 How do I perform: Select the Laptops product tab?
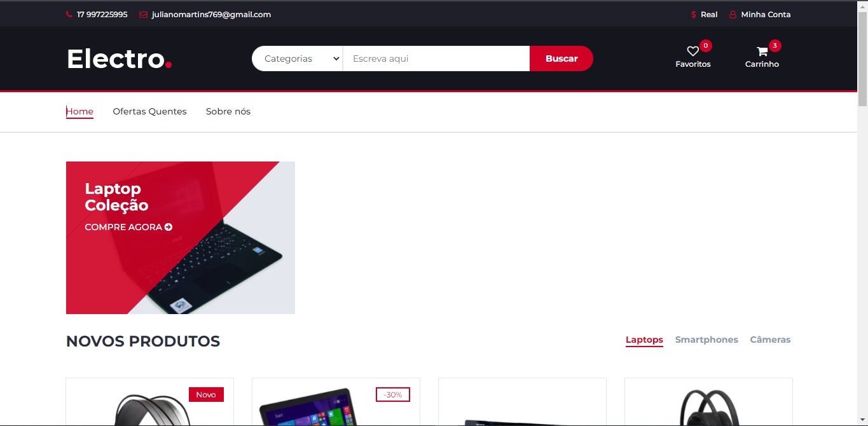tap(644, 340)
